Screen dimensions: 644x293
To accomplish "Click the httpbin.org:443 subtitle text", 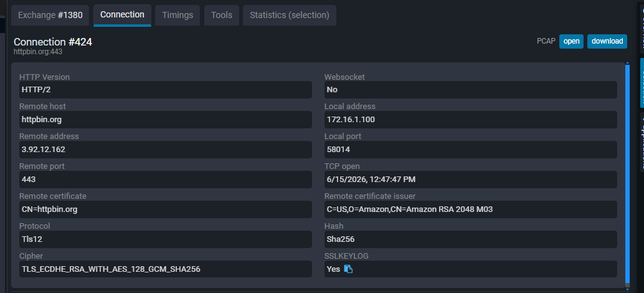I will 38,52.
